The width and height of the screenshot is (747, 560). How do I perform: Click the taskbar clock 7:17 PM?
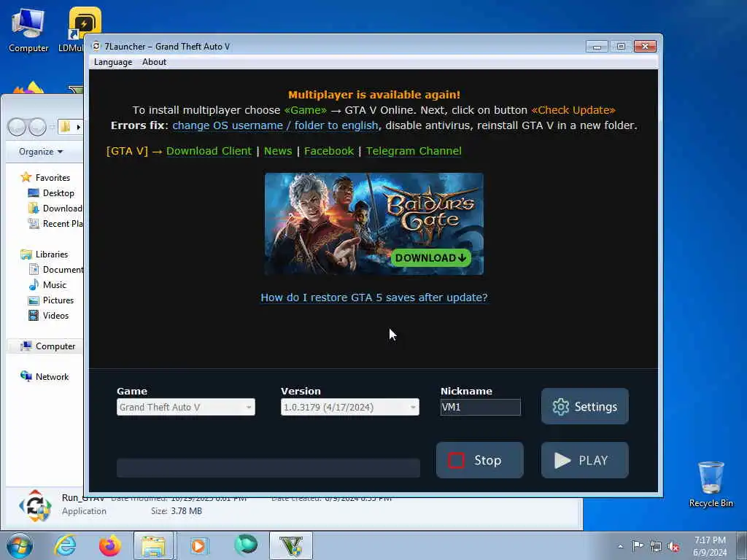pyautogui.click(x=710, y=546)
